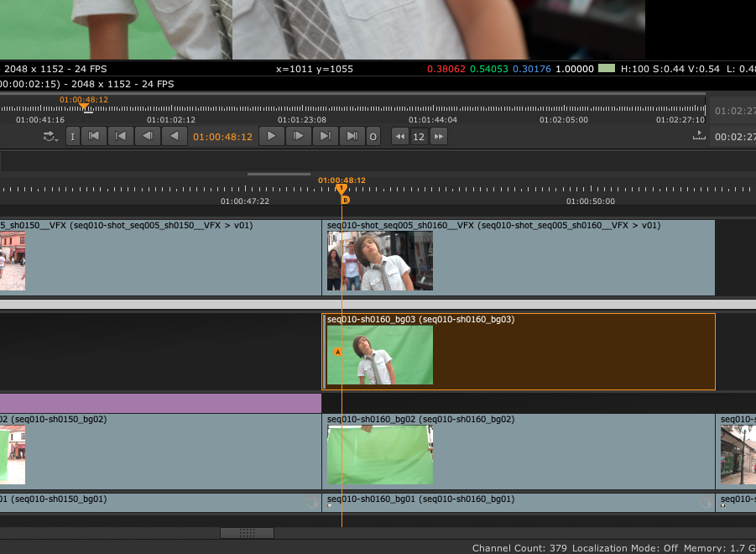Click the frame increment field showing 12
Viewport: 756px width, 554px height.
[x=419, y=136]
